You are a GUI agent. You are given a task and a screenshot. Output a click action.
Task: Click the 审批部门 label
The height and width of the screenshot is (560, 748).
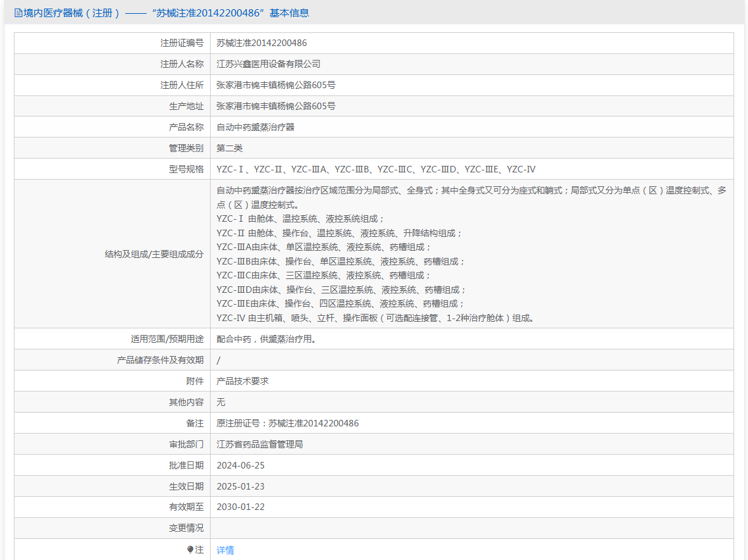pos(186,444)
